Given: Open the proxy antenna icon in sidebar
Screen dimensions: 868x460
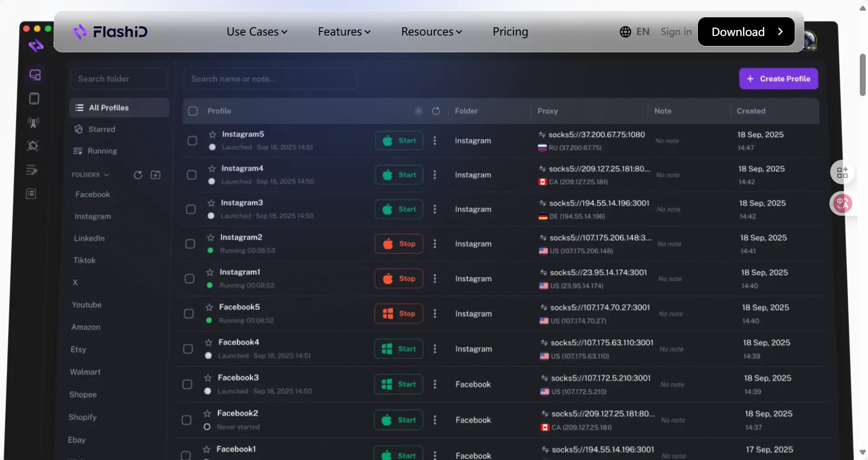Looking at the screenshot, I should (33, 122).
